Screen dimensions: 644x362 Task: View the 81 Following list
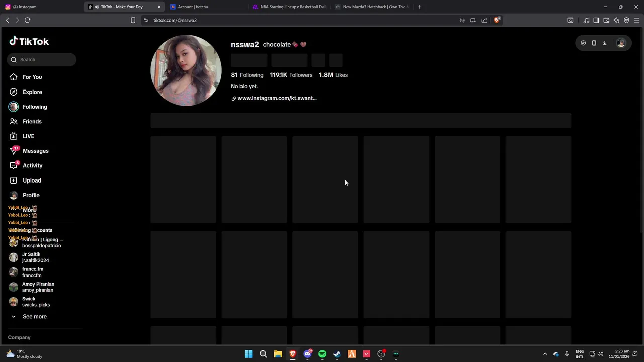(247, 75)
